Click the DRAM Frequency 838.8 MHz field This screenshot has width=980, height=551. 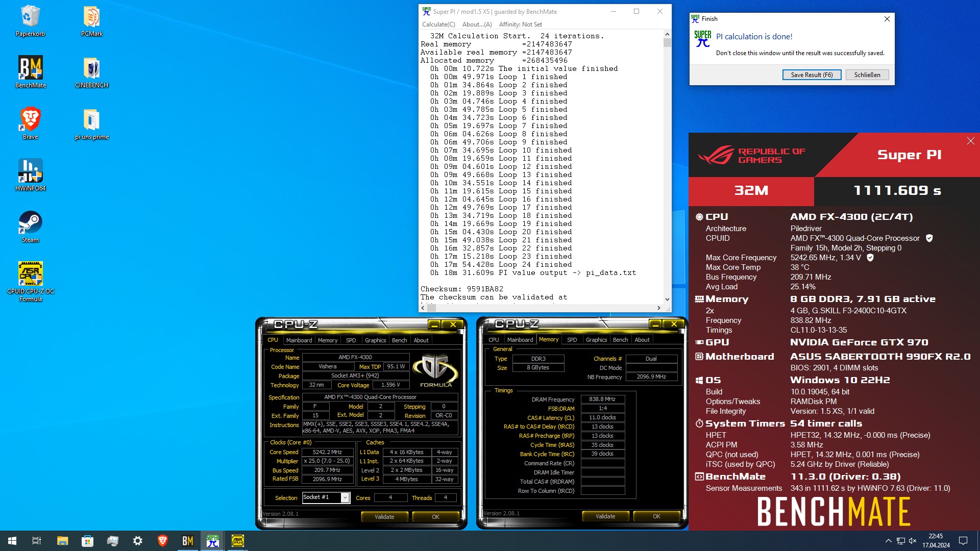602,399
